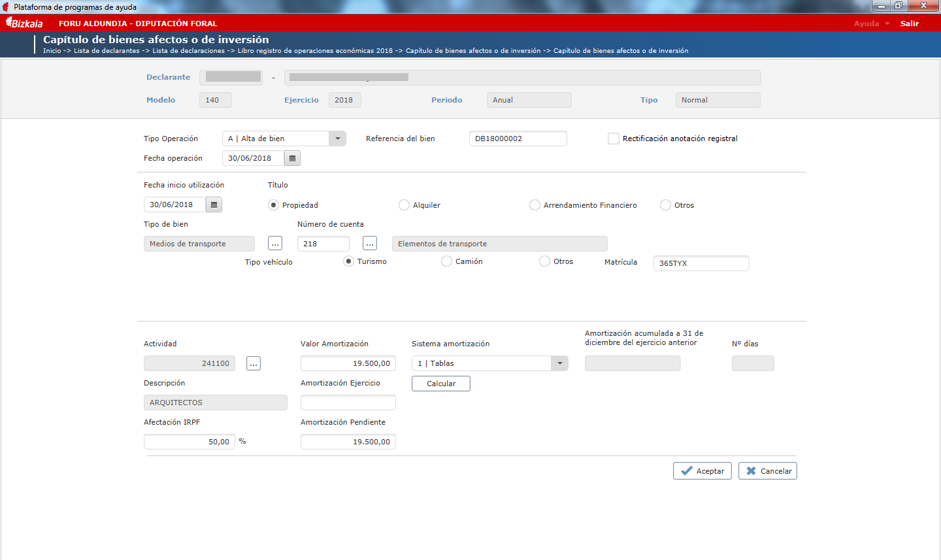Click the Descripción value ARQUITECTOS
This screenshot has height=560, width=941.
click(x=216, y=403)
